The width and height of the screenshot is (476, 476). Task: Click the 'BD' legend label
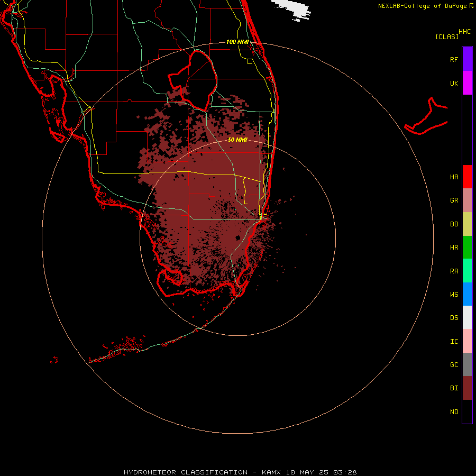[x=454, y=224]
